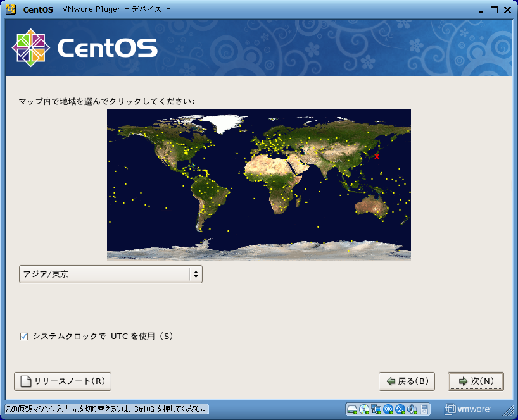Click the red X Tokyo marker on map
The image size is (518, 420).
tap(377, 156)
